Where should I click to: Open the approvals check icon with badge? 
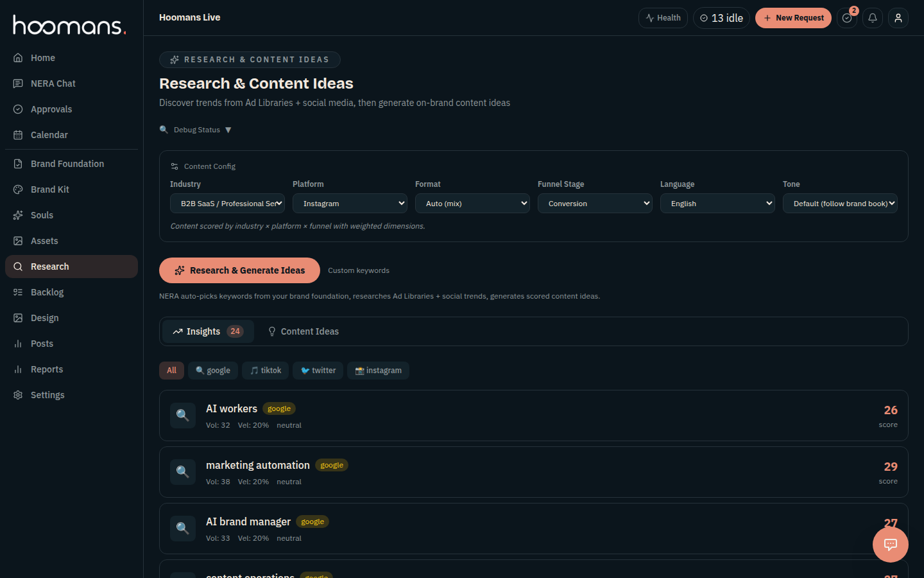847,18
